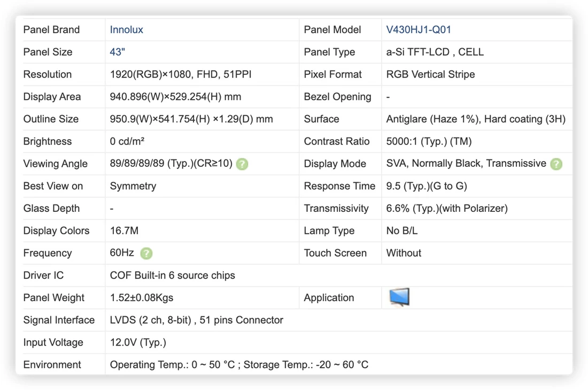This screenshot has height=390, width=588.
Task: Select touch screen value Without
Action: point(404,253)
